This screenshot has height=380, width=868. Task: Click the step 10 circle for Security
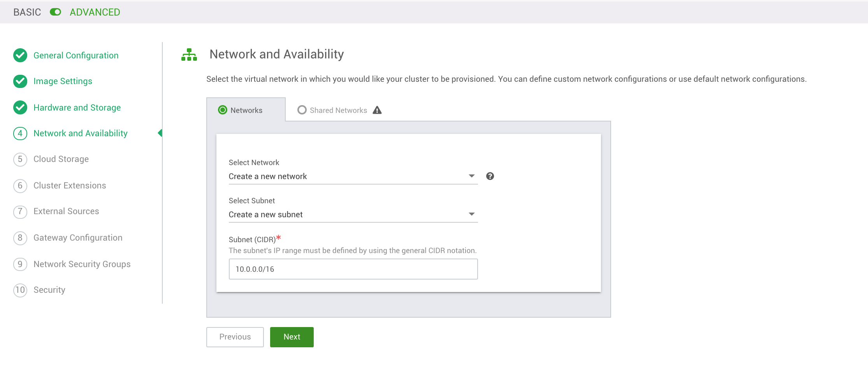point(20,290)
